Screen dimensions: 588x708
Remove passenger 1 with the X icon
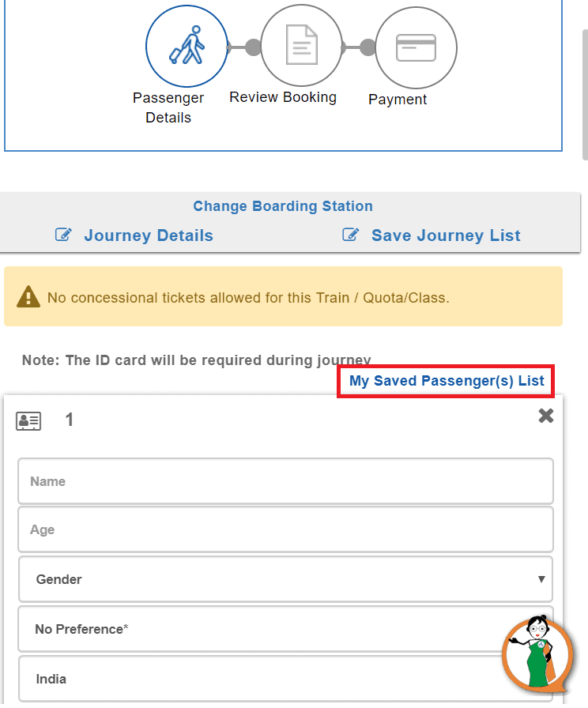[x=546, y=416]
